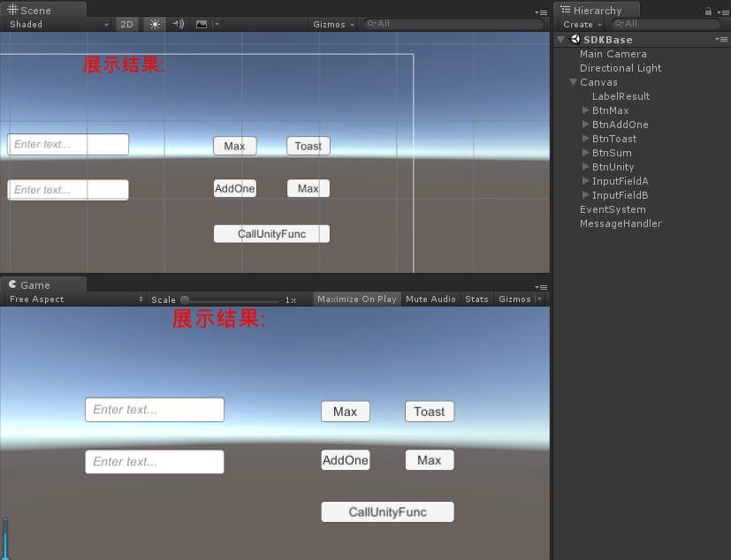This screenshot has width=731, height=560.
Task: Open the Game panel options menu icon
Action: 541,287
